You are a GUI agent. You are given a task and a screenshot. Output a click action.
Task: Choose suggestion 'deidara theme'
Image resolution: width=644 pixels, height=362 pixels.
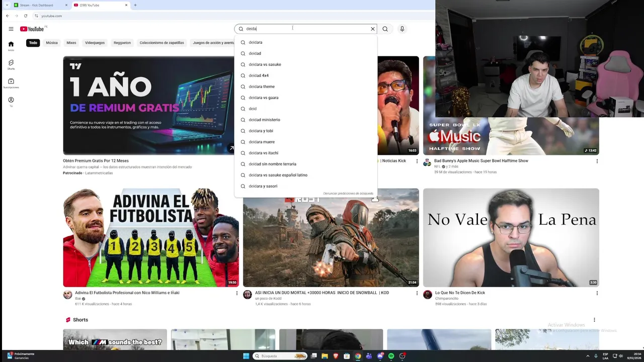pos(306,86)
